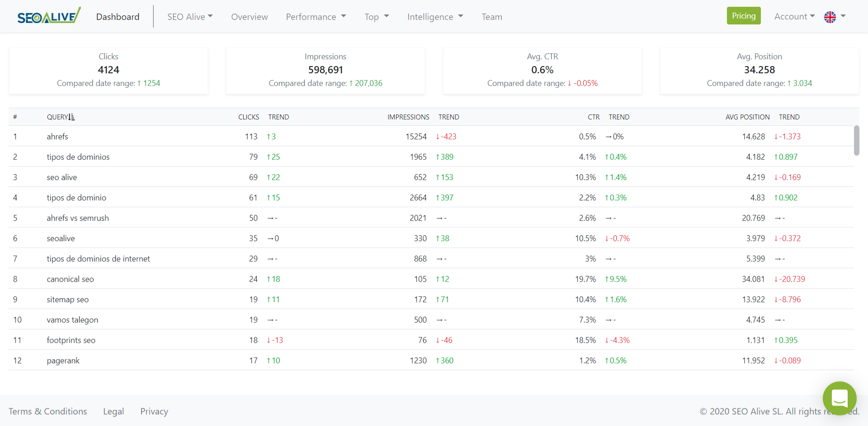Expand the Top dropdown menu
This screenshot has height=426, width=868.
click(x=377, y=17)
